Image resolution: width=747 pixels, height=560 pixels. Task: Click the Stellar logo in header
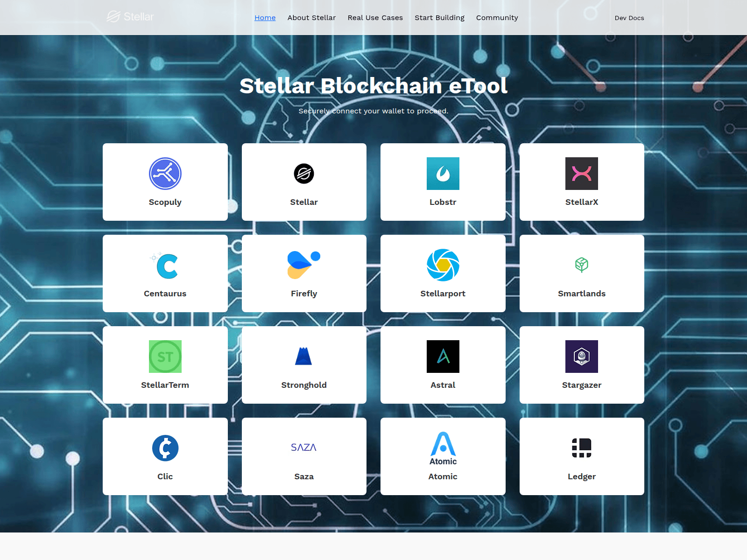point(130,17)
